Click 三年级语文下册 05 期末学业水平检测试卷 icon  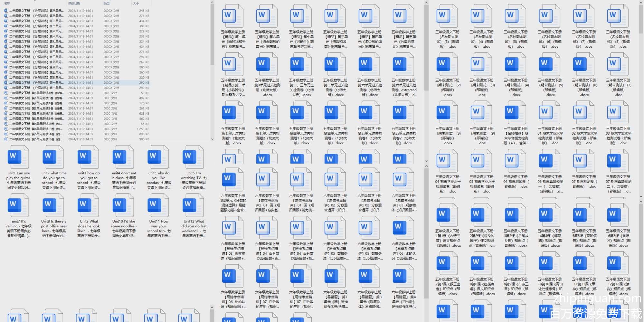point(482,161)
